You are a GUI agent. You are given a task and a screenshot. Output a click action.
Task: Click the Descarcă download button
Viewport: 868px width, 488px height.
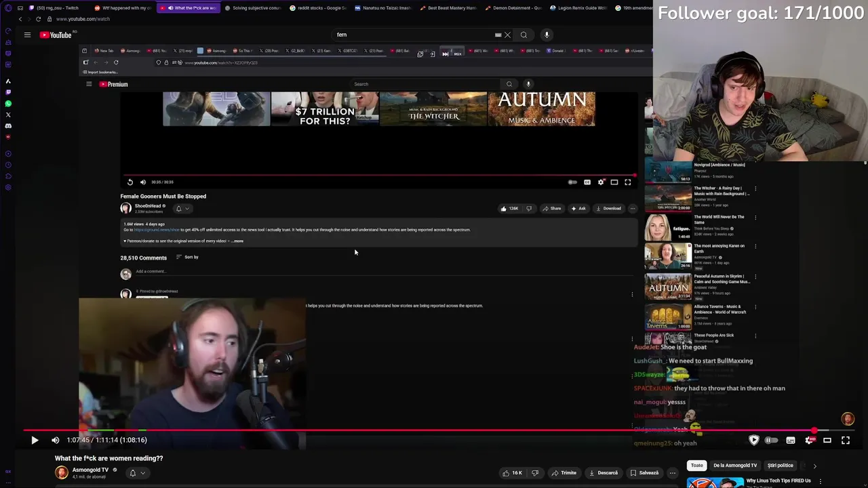(x=604, y=473)
